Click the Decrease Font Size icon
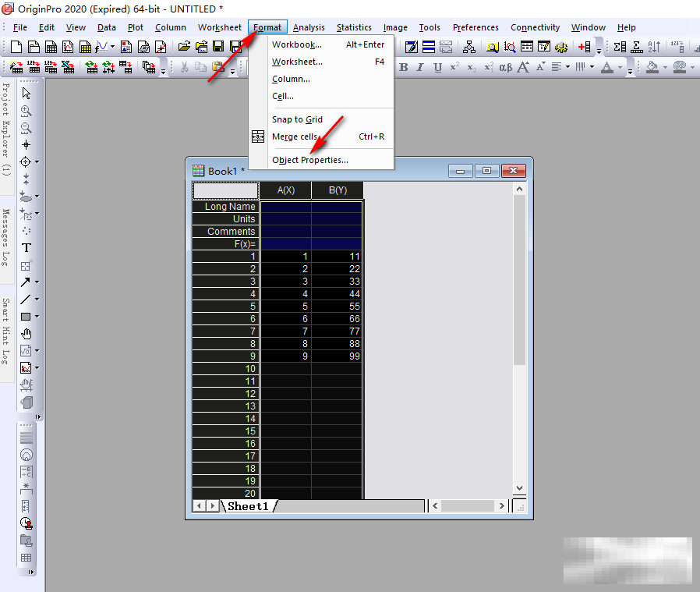The height and width of the screenshot is (592, 700). click(x=541, y=67)
